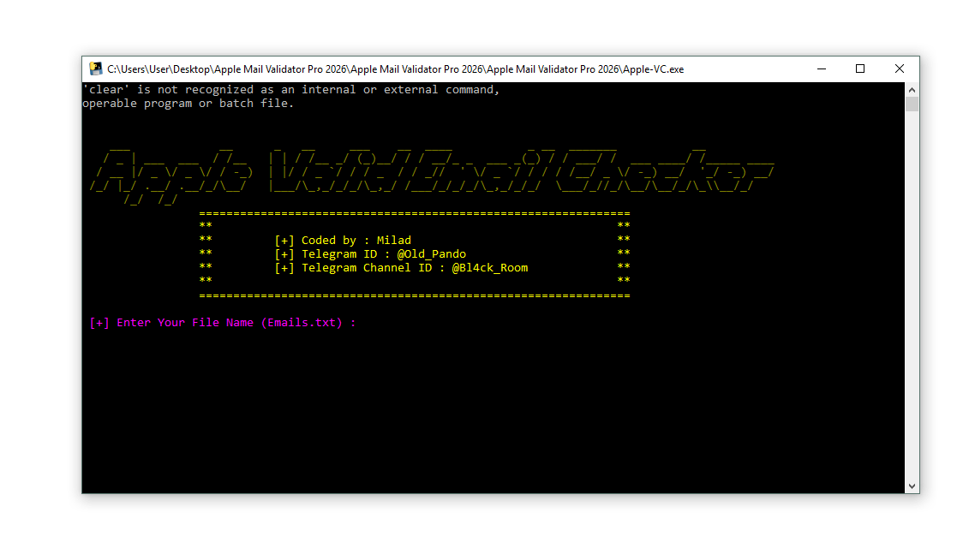Viewport: 975px width, 560px height.
Task: Select the ASCII art Apple Valid Email Checker banner
Action: pos(428,171)
